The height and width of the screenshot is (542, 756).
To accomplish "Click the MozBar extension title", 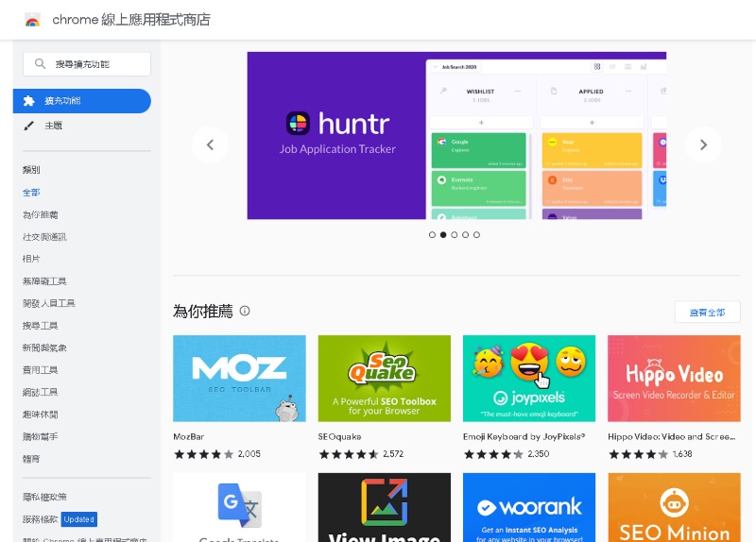I will (x=188, y=436).
